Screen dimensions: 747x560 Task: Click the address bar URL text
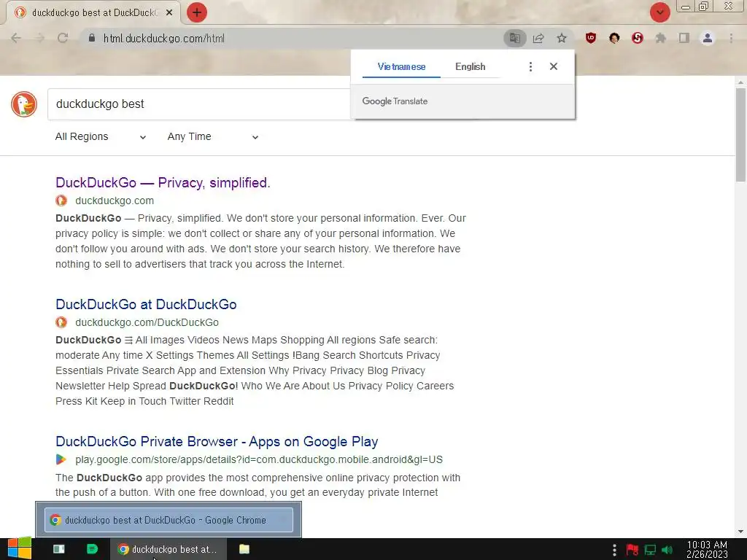point(164,38)
